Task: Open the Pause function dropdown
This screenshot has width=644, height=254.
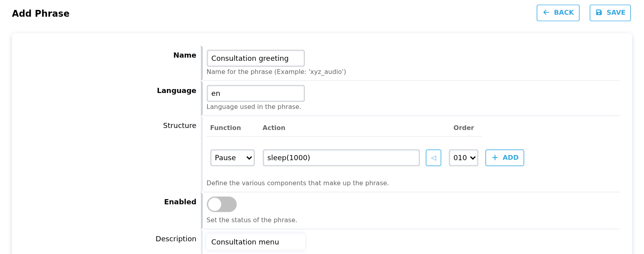Action: tap(233, 158)
